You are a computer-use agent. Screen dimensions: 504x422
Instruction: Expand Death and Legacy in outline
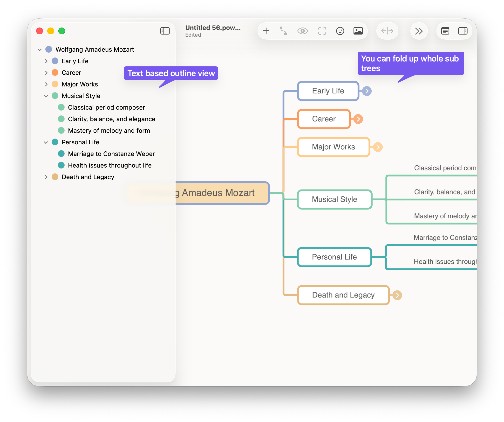click(46, 177)
